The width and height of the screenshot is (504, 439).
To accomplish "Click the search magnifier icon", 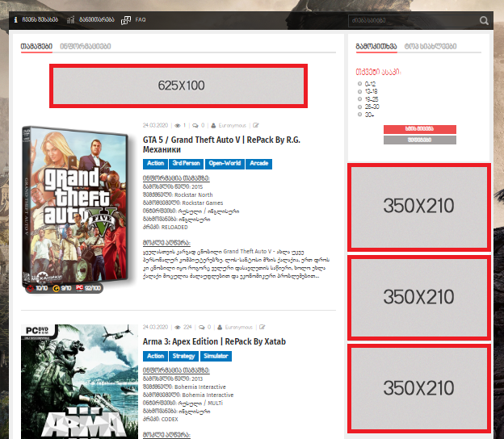I will point(484,20).
